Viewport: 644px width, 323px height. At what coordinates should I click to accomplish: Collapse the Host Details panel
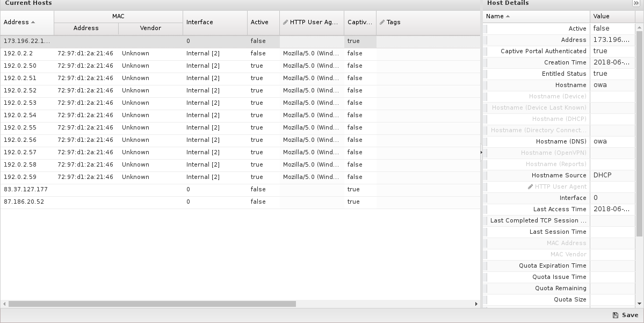point(636,3)
